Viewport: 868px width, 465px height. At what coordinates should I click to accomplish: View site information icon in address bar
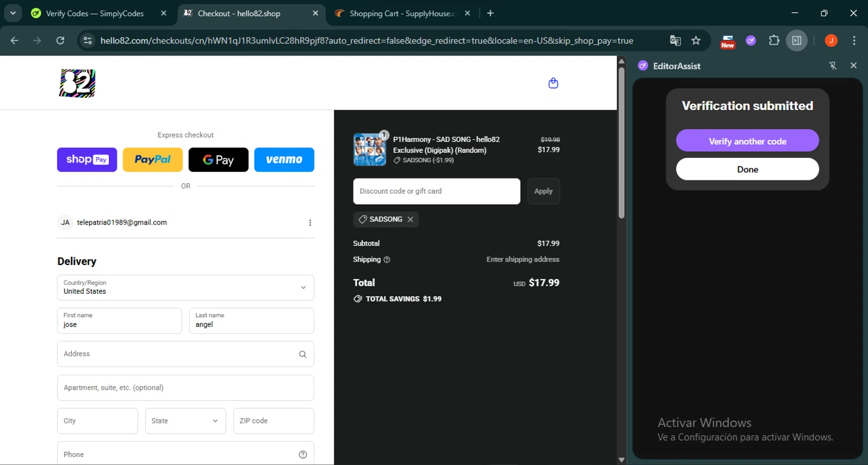[x=87, y=40]
